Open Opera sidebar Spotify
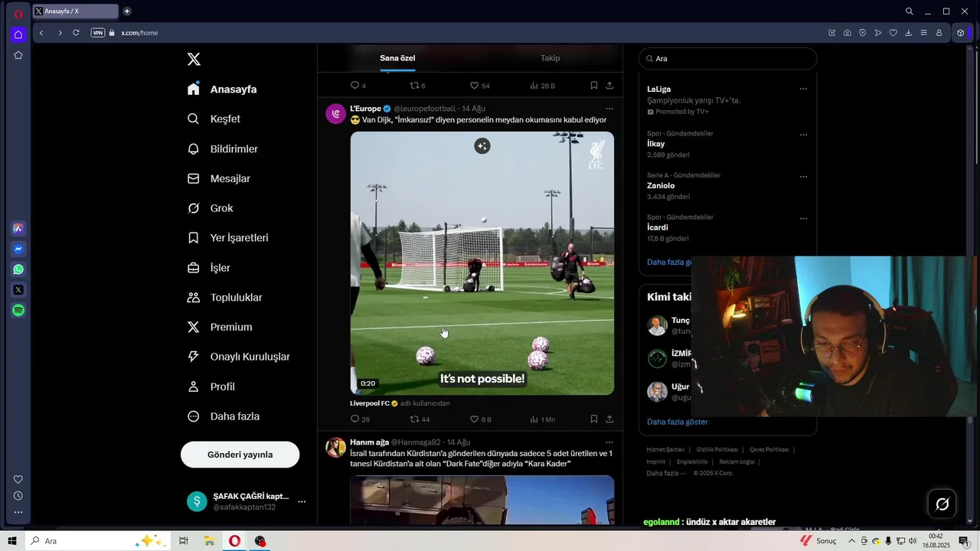Viewport: 980px width, 551px height. pyautogui.click(x=18, y=310)
